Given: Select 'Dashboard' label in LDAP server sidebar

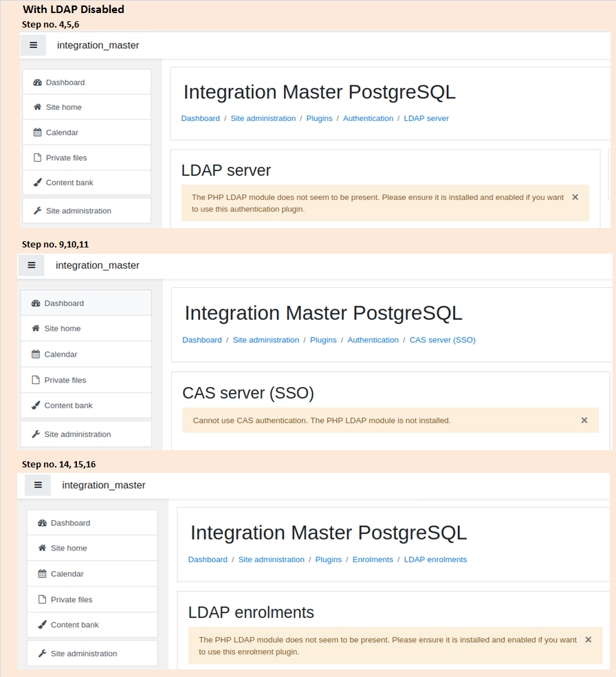Looking at the screenshot, I should (x=65, y=82).
